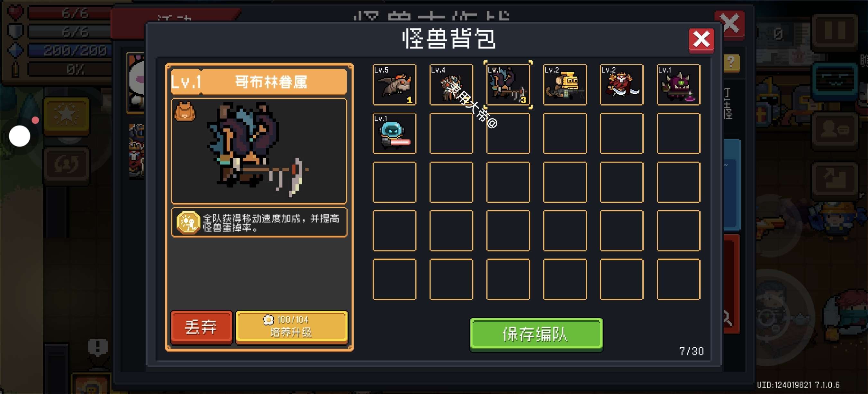868x394 pixels.
Task: Click the orange backpack icon
Action: pyautogui.click(x=184, y=112)
